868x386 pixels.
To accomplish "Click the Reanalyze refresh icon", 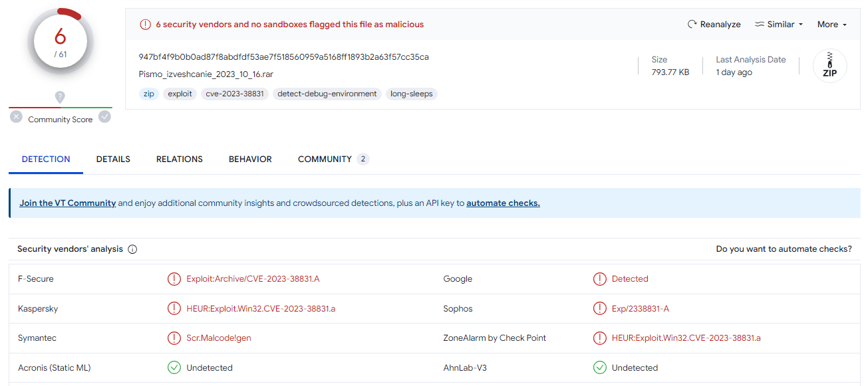I will click(692, 25).
